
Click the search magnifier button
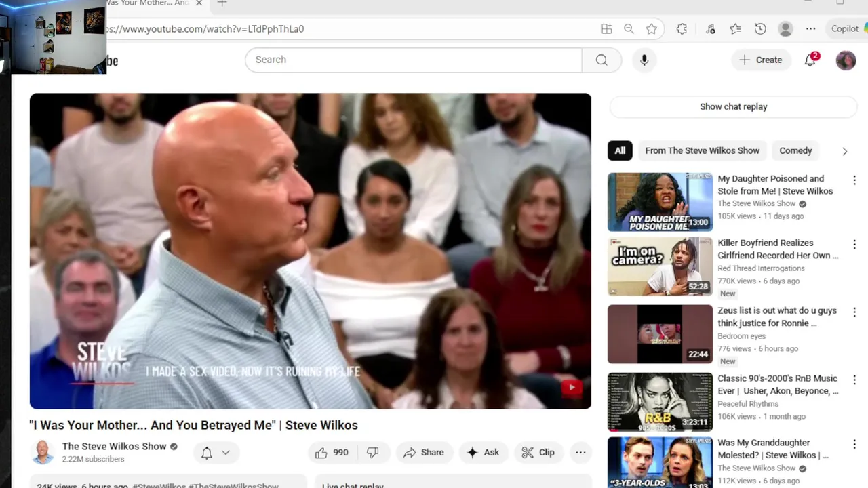point(601,60)
